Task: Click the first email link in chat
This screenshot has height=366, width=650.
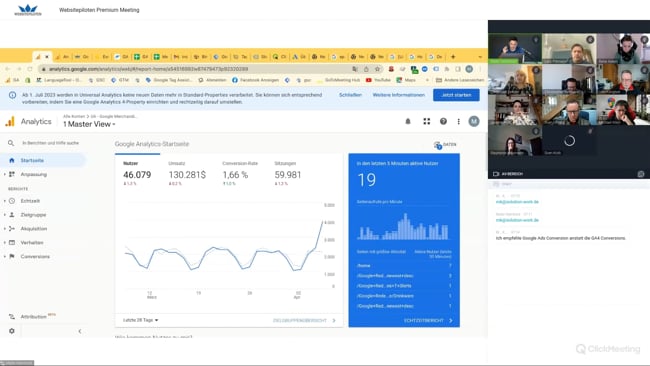Action: click(x=517, y=202)
